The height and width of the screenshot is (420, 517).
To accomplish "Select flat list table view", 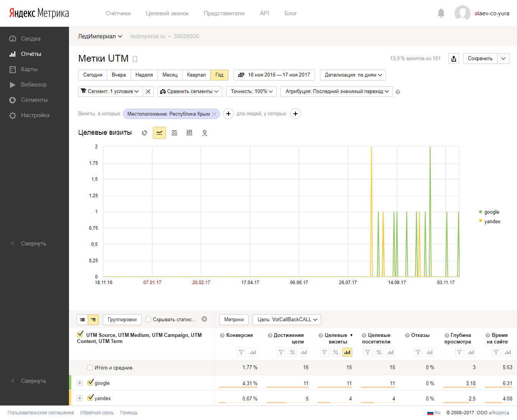I will click(x=82, y=320).
